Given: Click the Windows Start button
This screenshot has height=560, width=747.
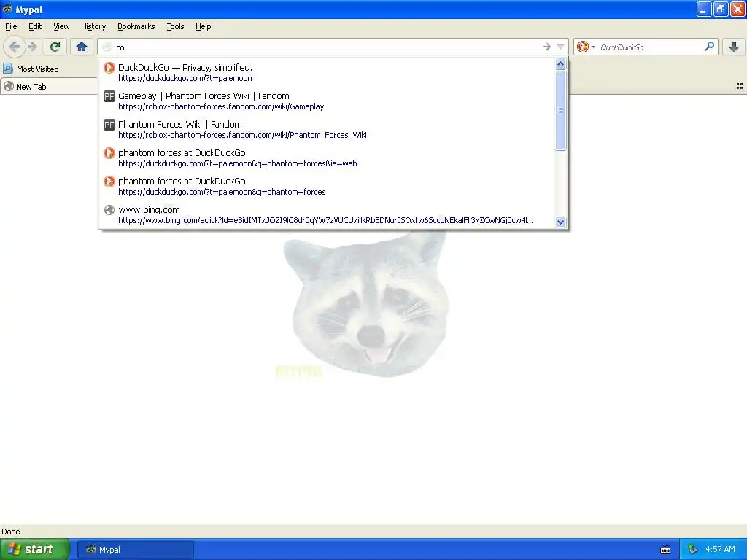Looking at the screenshot, I should (x=35, y=549).
